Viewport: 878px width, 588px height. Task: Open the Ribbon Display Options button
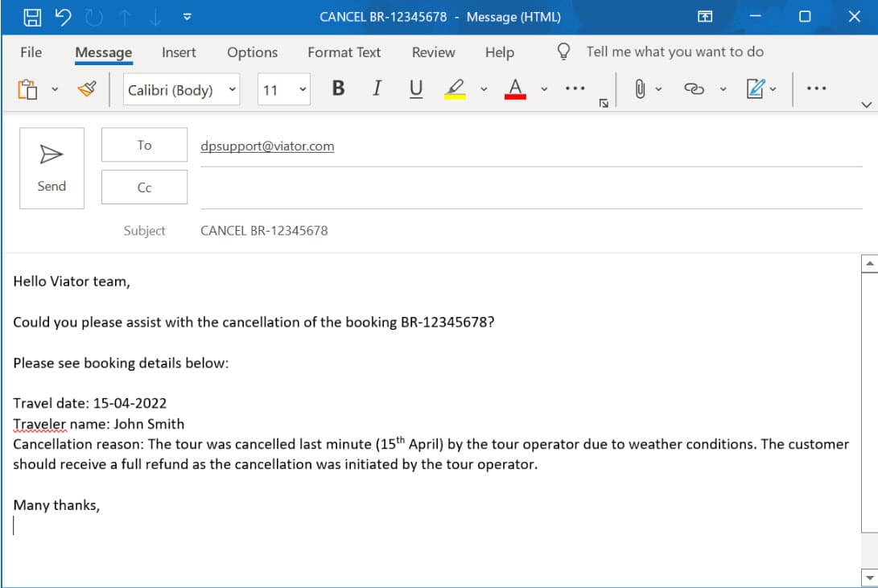[705, 17]
